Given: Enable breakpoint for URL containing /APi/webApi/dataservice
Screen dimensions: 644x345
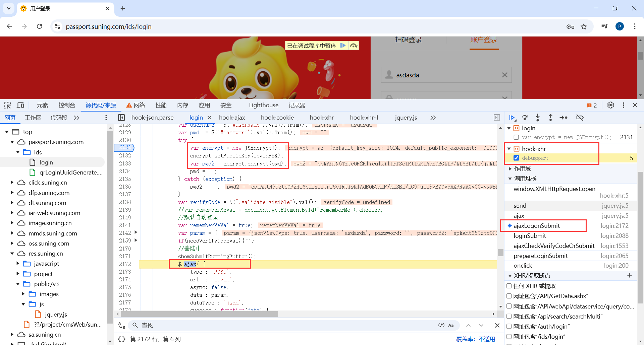Looking at the screenshot, I should pos(509,306).
